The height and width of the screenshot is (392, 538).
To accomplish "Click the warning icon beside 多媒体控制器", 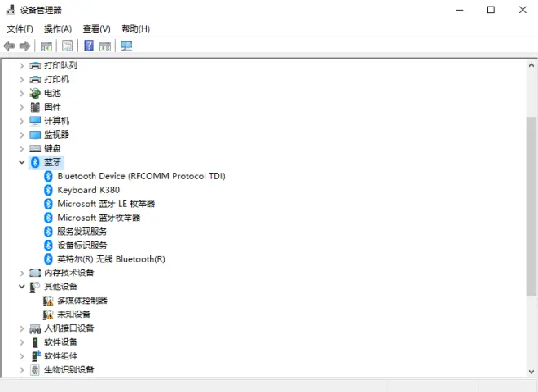I will (x=48, y=301).
